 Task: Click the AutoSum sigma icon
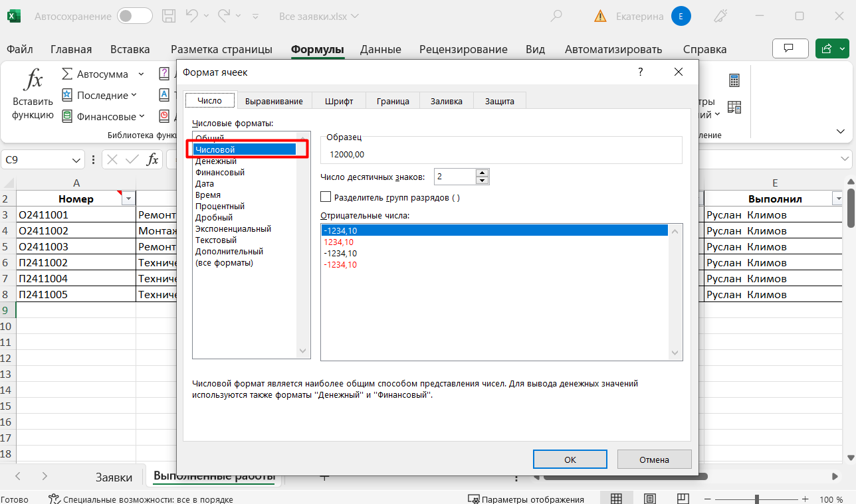67,74
